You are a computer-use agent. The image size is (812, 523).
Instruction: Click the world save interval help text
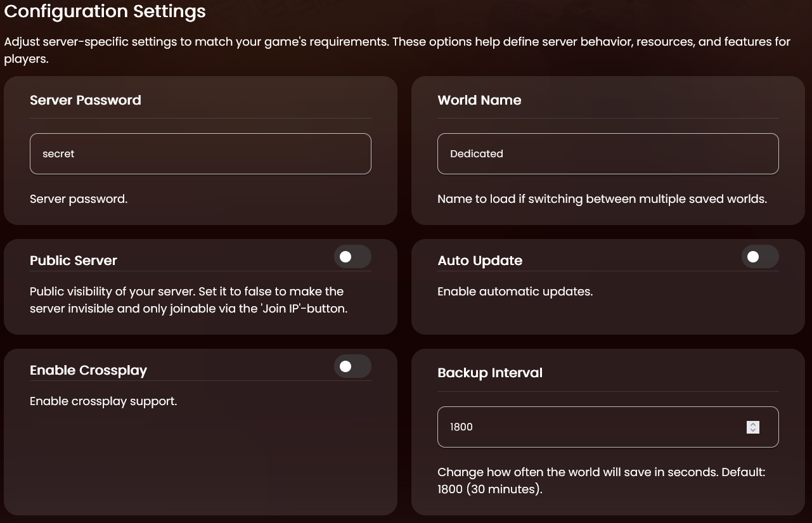[x=601, y=481]
